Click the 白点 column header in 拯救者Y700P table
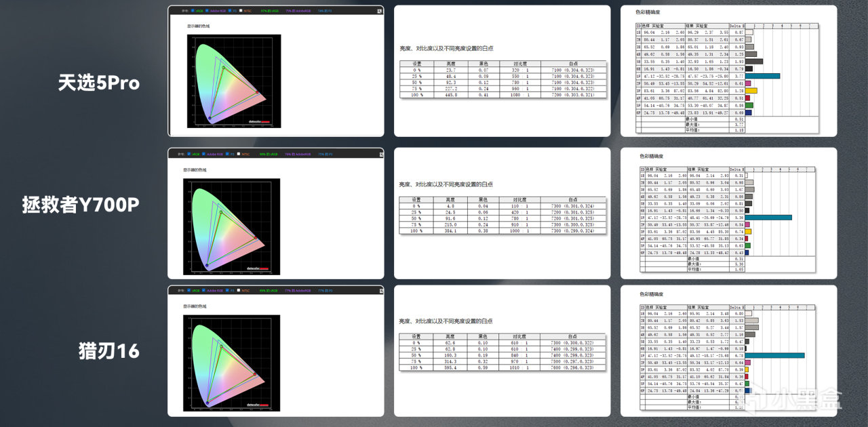Screen dimensions: 868x427 click(x=574, y=200)
